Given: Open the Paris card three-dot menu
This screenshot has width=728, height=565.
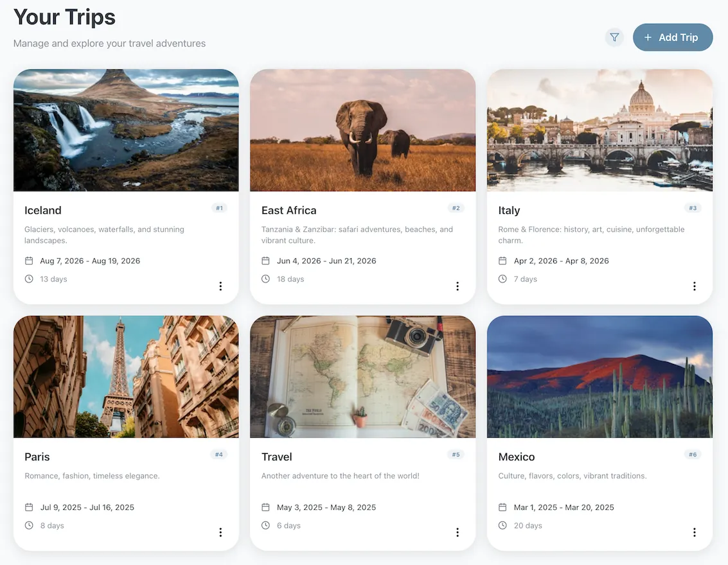Looking at the screenshot, I should (x=220, y=532).
